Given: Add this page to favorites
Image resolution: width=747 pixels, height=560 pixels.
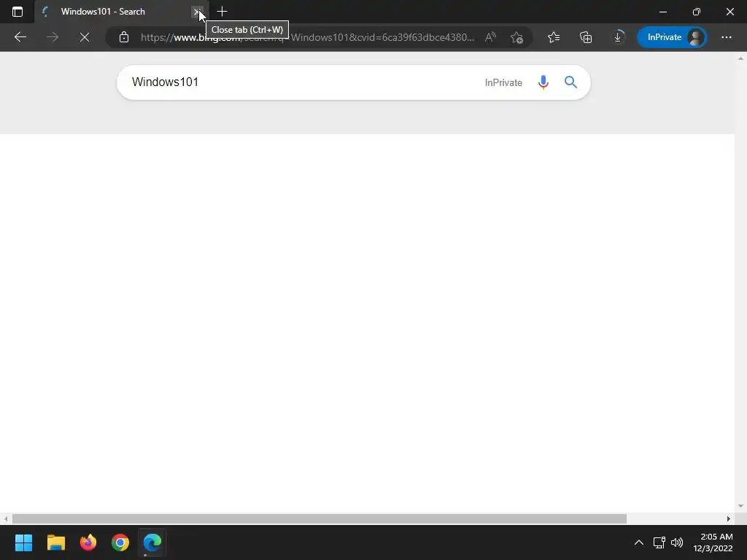Looking at the screenshot, I should click(x=516, y=37).
